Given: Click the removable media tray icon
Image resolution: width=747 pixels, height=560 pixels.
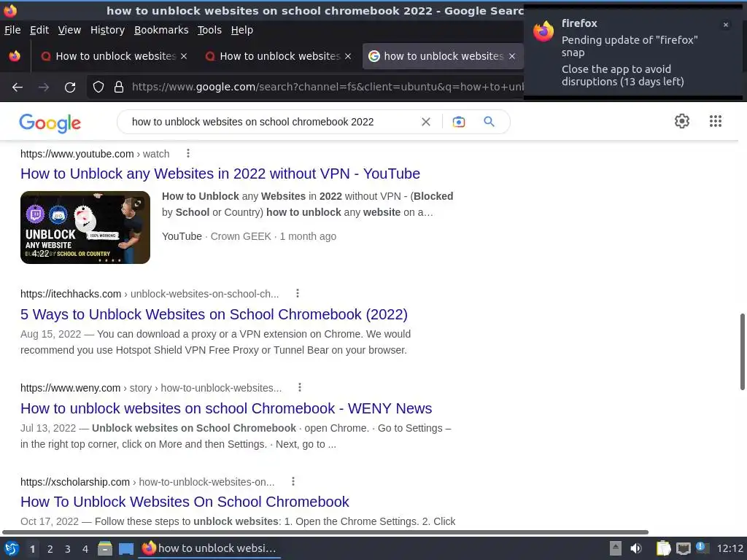Looking at the screenshot, I should click(616, 548).
